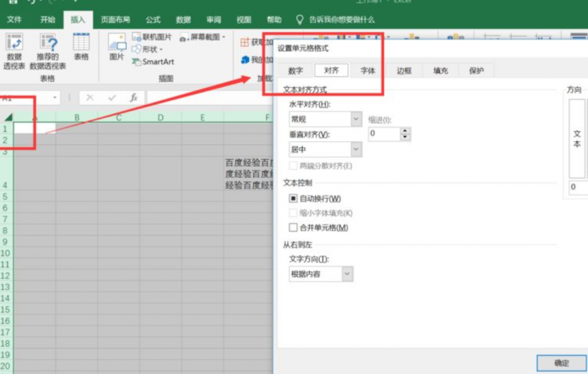Decrease the indent (缩进) value
588x374 pixels.
coord(405,137)
